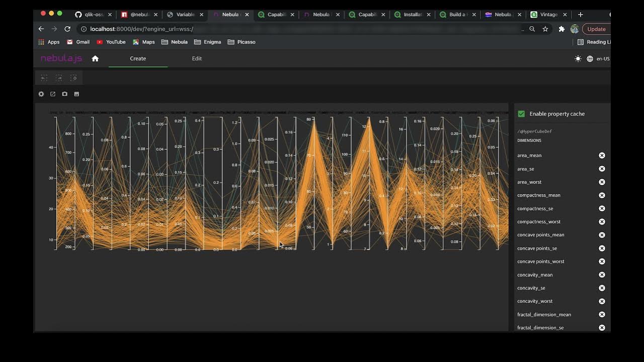Screen dimensions: 644x362
Task: Open the settings gear above the chart
Action: click(41, 94)
